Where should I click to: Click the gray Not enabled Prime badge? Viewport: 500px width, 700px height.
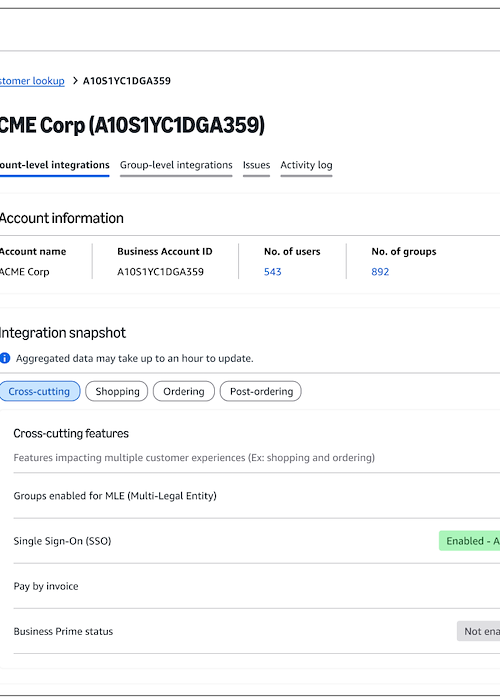(478, 631)
